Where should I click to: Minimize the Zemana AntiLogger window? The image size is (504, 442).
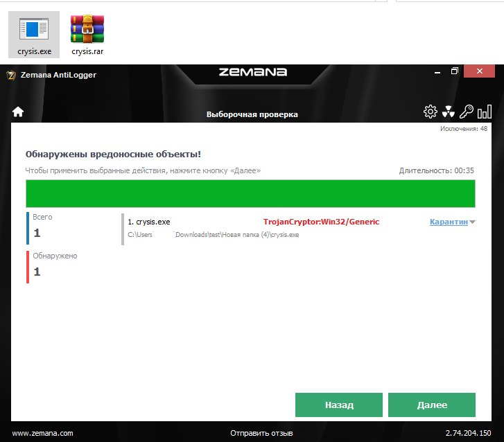437,71
